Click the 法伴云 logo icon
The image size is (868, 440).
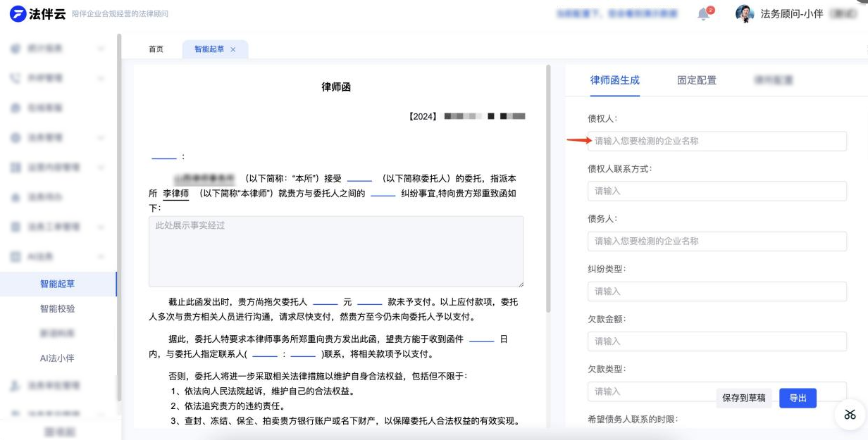18,14
